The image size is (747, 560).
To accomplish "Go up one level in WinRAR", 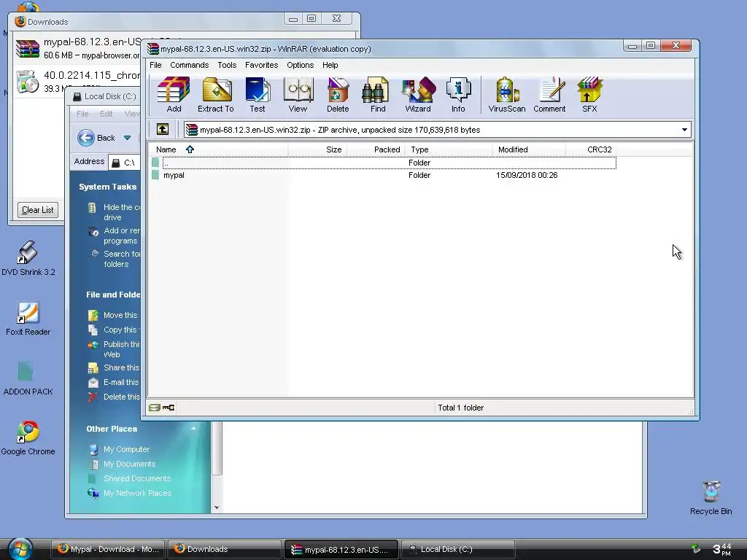I will click(163, 129).
